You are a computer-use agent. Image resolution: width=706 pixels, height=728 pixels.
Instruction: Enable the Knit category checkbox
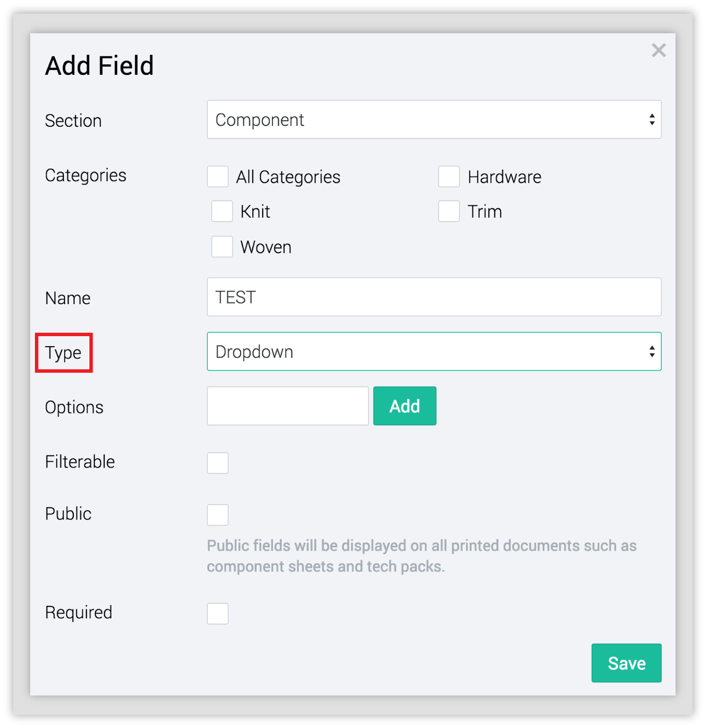pos(222,212)
